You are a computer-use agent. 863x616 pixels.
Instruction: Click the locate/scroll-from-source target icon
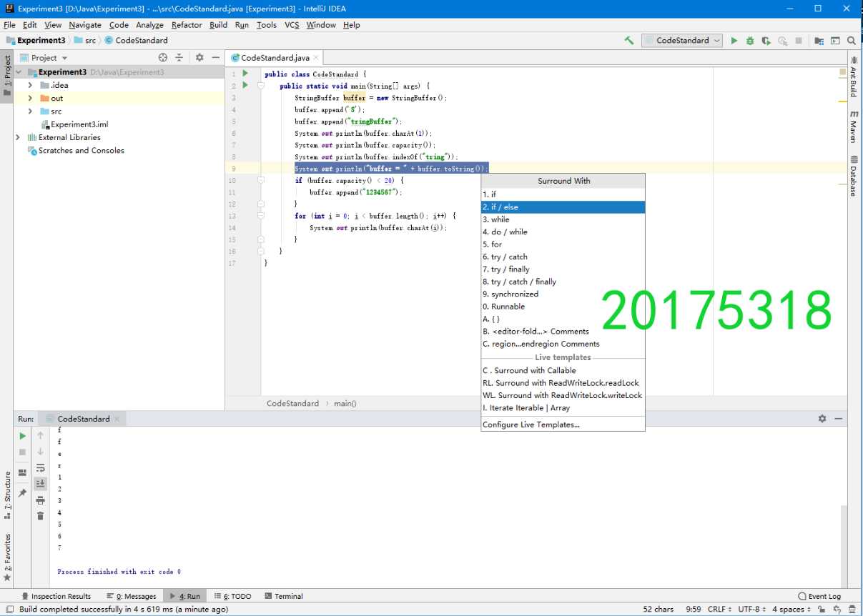[163, 58]
